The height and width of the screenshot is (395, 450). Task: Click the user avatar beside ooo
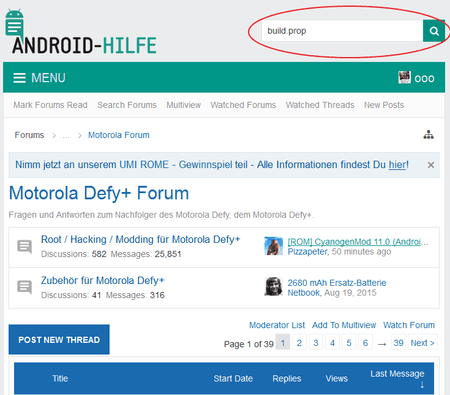click(x=404, y=77)
